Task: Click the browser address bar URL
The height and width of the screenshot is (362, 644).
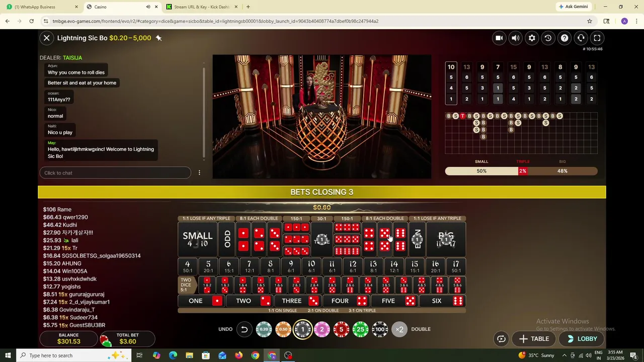Action: tap(215, 21)
